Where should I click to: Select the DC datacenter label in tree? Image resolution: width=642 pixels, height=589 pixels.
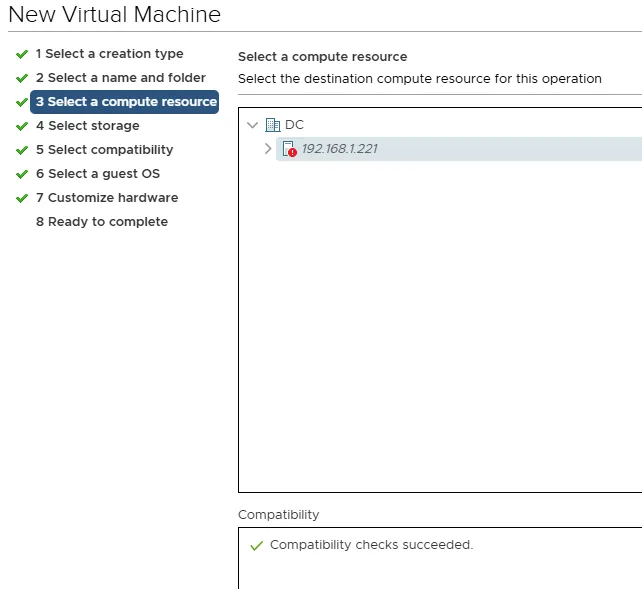pos(294,125)
